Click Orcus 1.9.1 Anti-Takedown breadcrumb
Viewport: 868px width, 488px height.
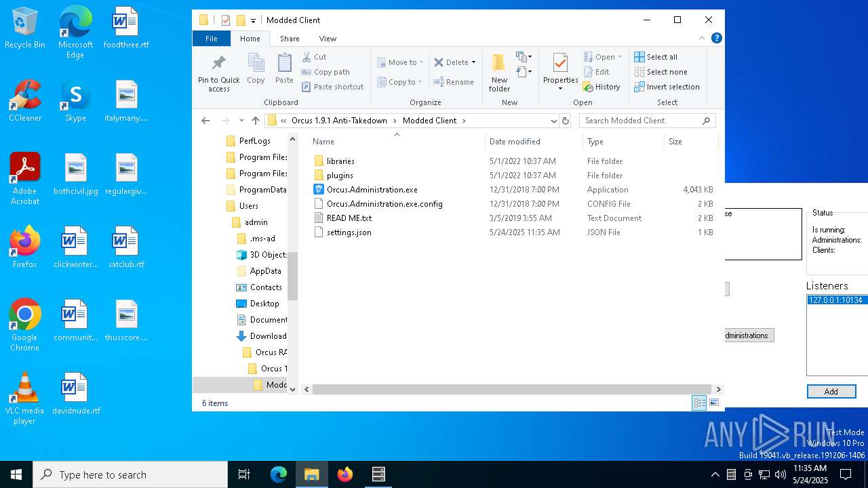(x=339, y=121)
